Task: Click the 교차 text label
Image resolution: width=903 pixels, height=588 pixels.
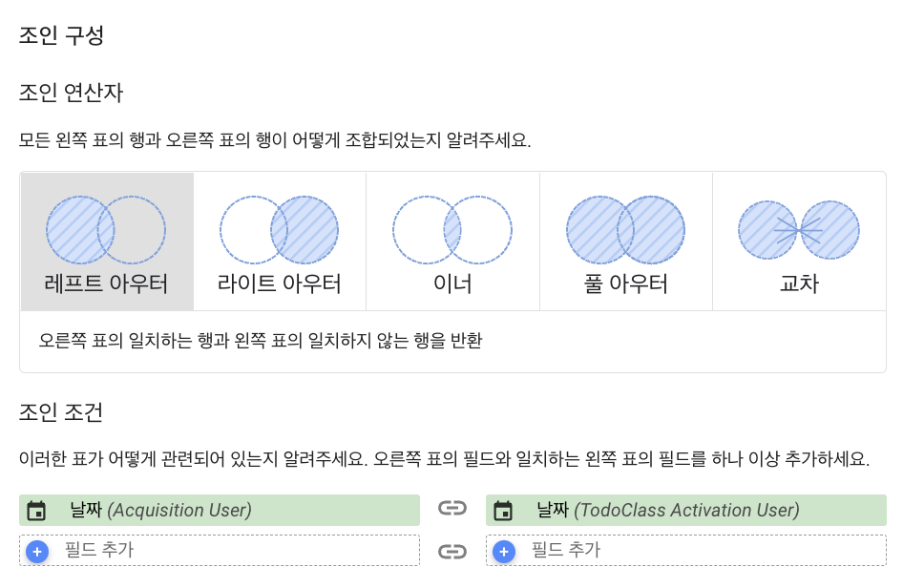Action: click(799, 283)
